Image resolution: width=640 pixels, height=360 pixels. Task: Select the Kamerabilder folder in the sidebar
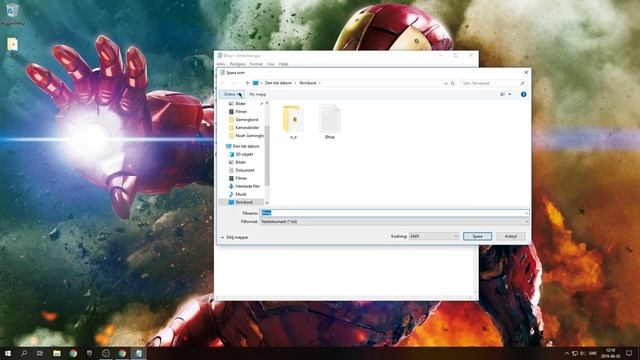pyautogui.click(x=244, y=127)
